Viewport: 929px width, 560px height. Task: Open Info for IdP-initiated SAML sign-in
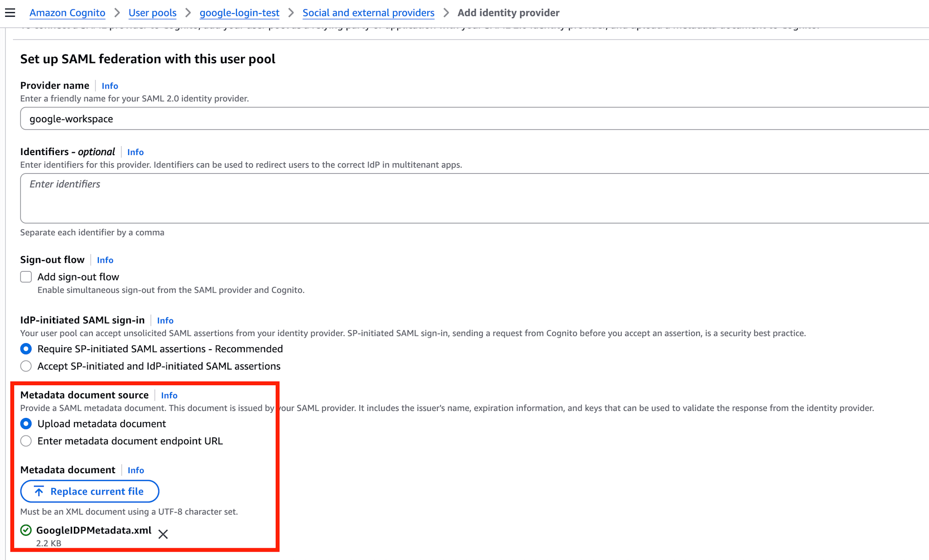[x=165, y=320]
